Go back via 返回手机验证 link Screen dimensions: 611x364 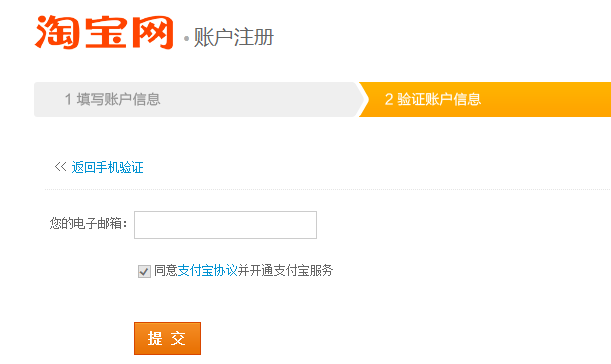(x=108, y=167)
